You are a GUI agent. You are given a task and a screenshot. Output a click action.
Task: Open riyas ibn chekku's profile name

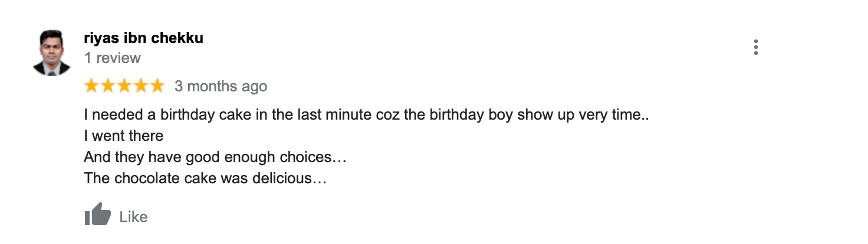(143, 38)
